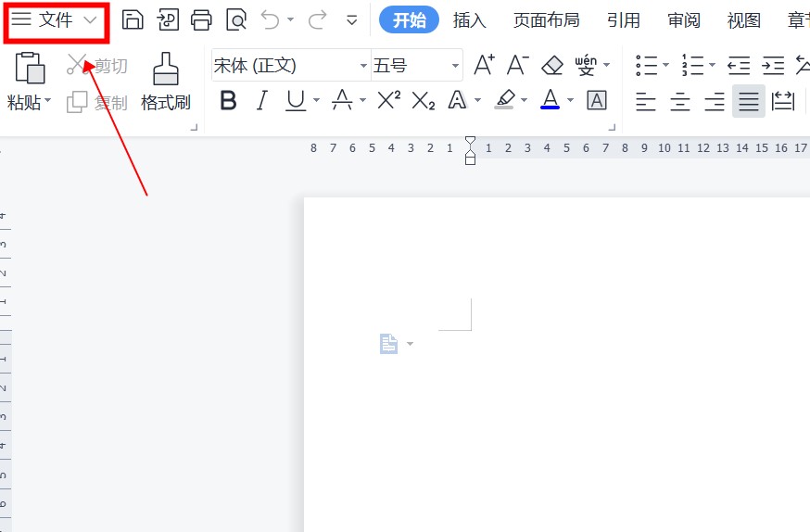Increase font size with A+ icon
Screen dimensions: 810x532
point(484,65)
